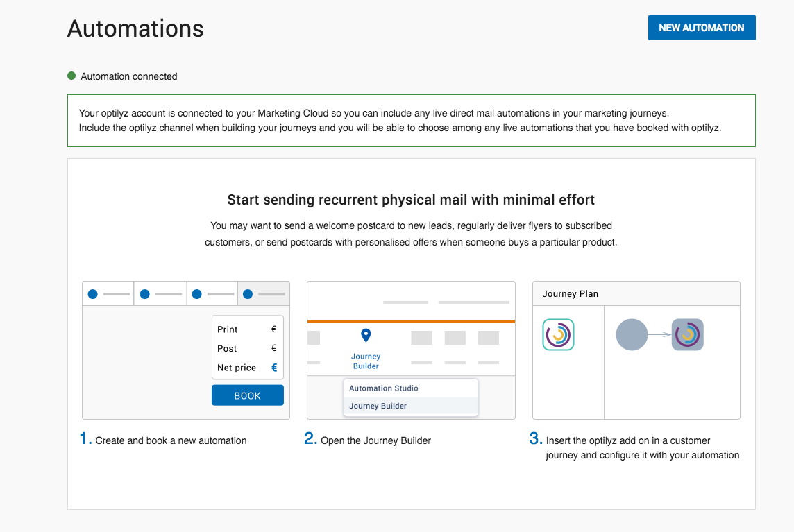Click the grey circle node in Journey Plan
794x532 pixels.
pyautogui.click(x=632, y=334)
